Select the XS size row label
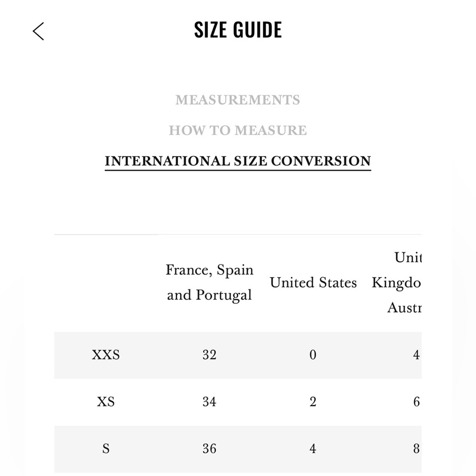Screen dimensions: 476x476 tap(106, 402)
